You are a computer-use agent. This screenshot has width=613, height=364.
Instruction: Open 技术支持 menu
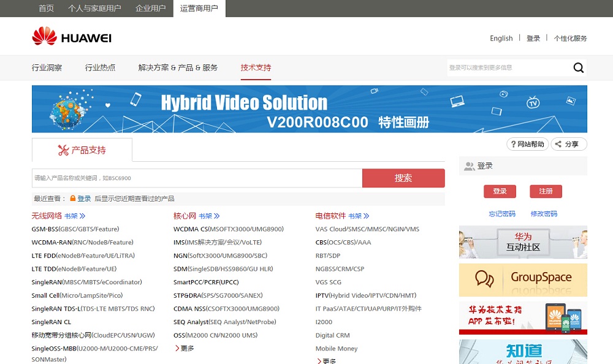(x=256, y=67)
